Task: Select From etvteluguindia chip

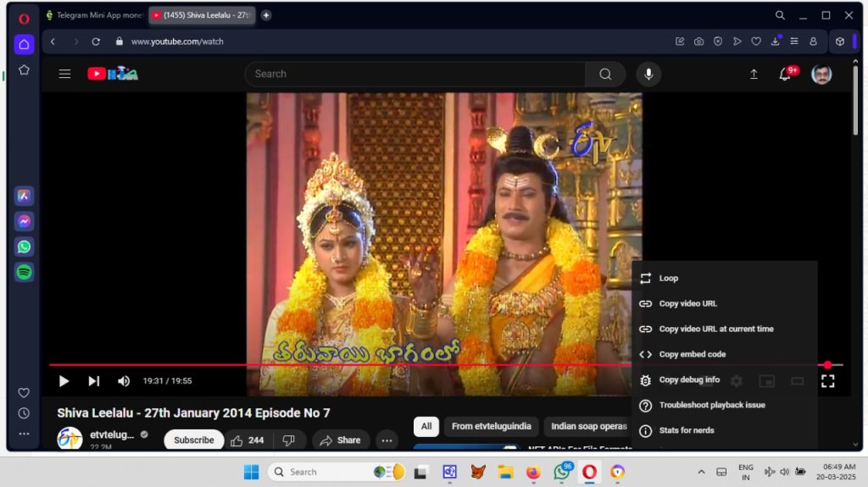Action: (491, 427)
